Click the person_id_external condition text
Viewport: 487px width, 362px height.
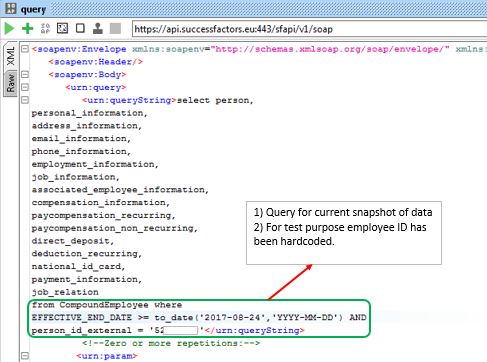(117, 331)
